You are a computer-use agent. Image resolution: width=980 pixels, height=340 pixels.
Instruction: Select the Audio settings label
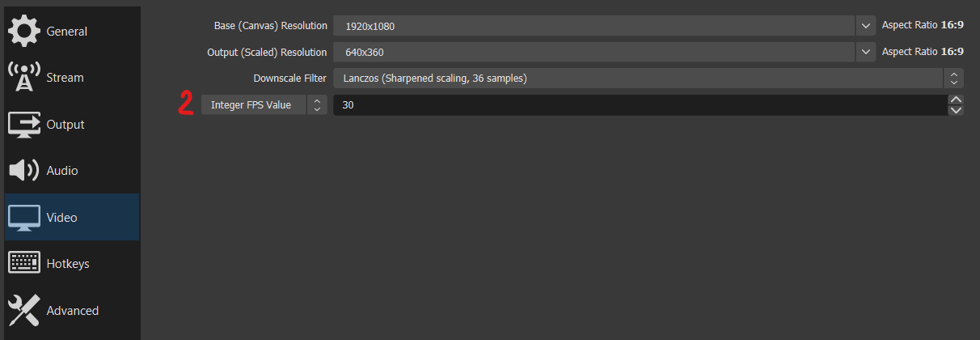click(x=62, y=171)
